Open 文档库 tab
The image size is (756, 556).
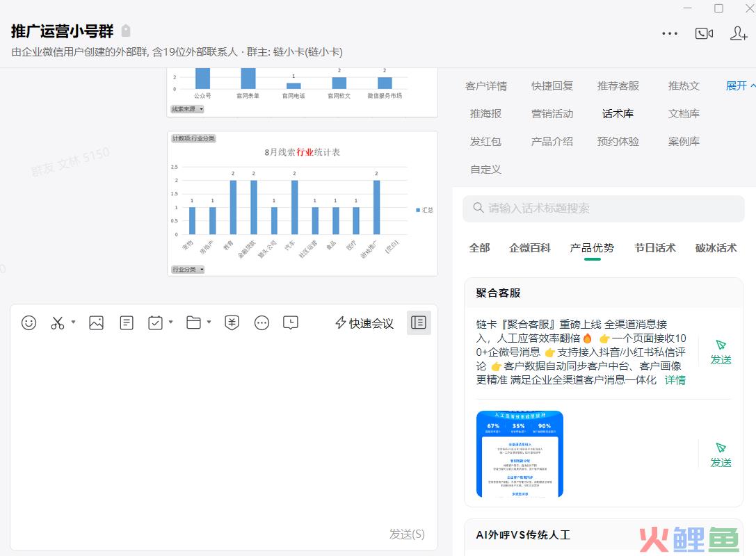pos(684,114)
